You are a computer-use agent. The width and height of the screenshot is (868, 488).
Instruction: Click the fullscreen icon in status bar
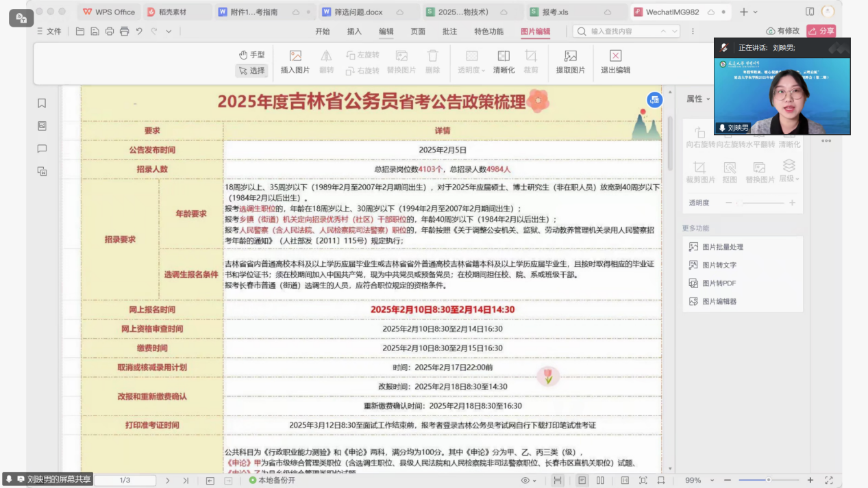pyautogui.click(x=829, y=480)
